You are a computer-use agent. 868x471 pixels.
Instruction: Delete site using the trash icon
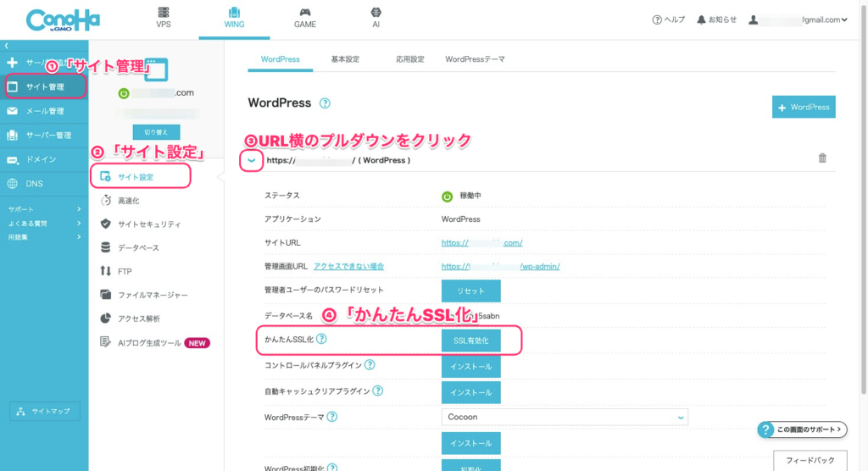(822, 158)
